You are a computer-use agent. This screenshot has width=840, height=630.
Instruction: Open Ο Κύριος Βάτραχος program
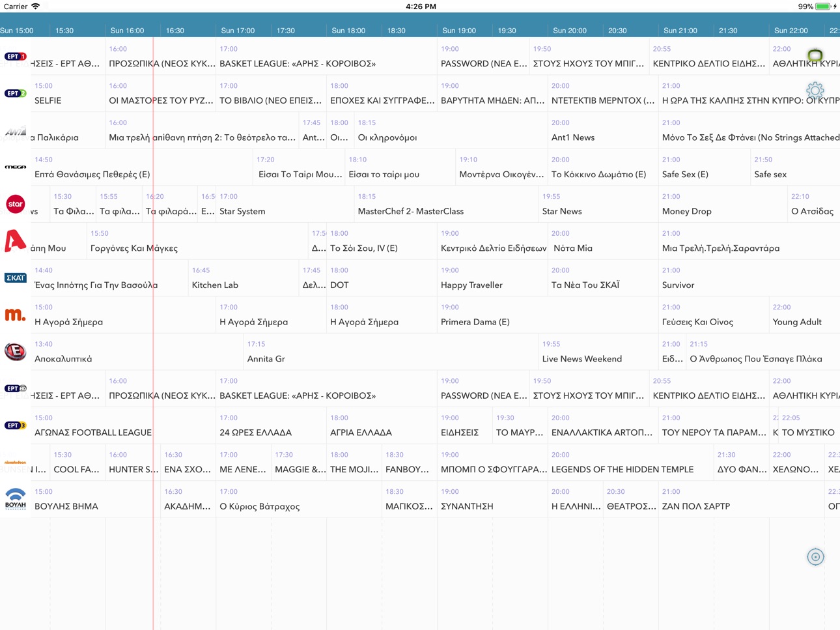pos(299,500)
